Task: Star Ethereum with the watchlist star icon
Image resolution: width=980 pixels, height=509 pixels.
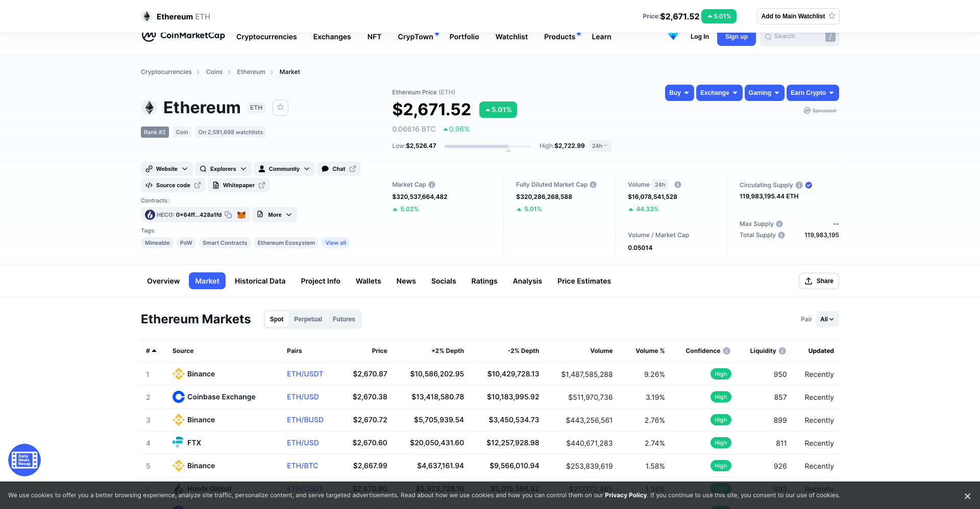Action: click(280, 107)
